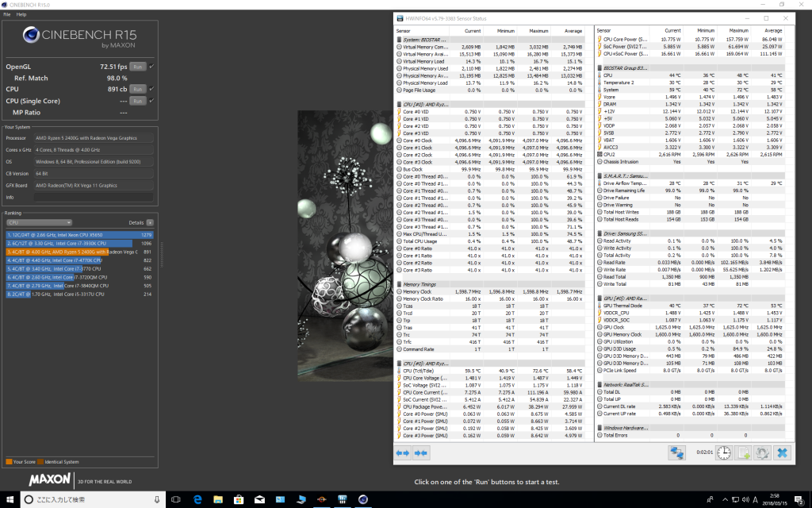Select the i7-3770 ranking entry

(79, 268)
